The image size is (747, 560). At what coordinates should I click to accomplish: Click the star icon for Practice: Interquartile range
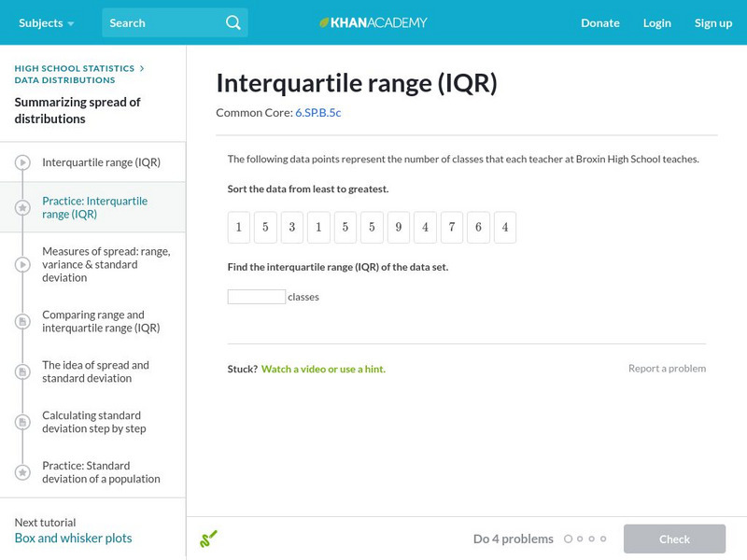[x=22, y=207]
